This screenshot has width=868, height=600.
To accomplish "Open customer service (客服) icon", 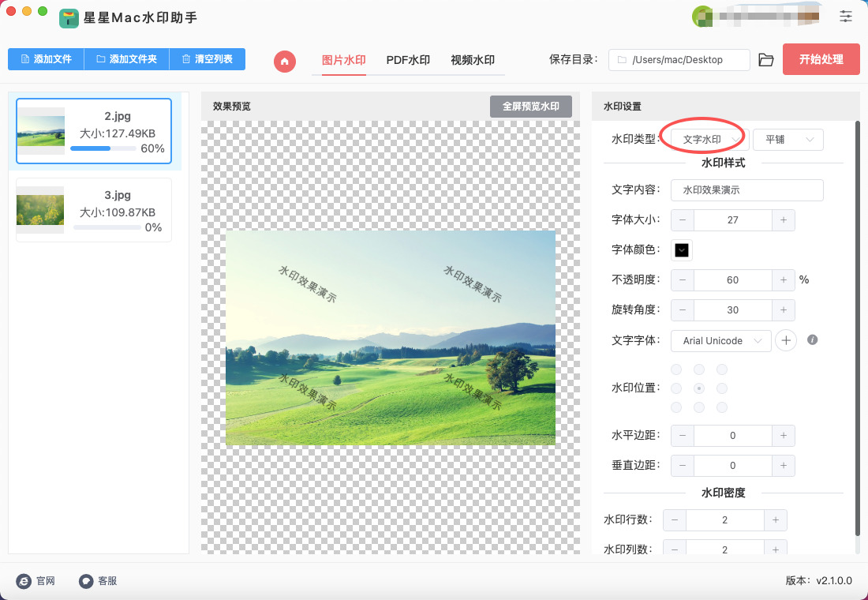I will pos(86,581).
